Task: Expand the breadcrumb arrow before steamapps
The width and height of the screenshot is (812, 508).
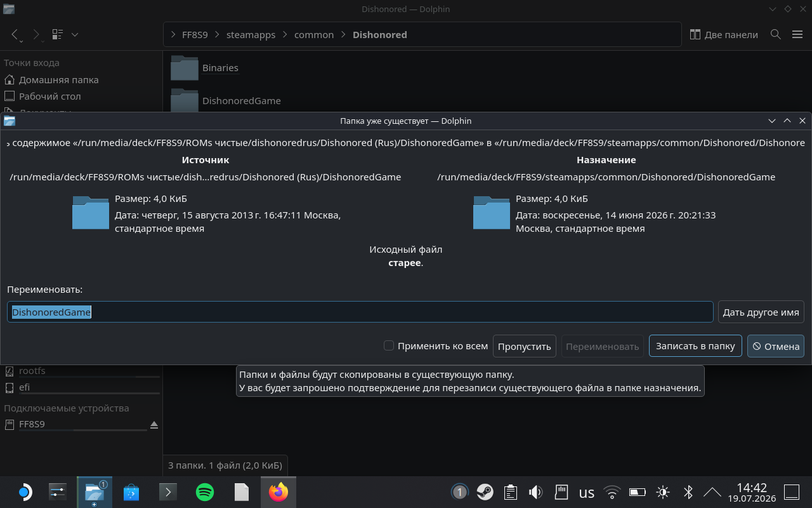Action: pos(217,34)
